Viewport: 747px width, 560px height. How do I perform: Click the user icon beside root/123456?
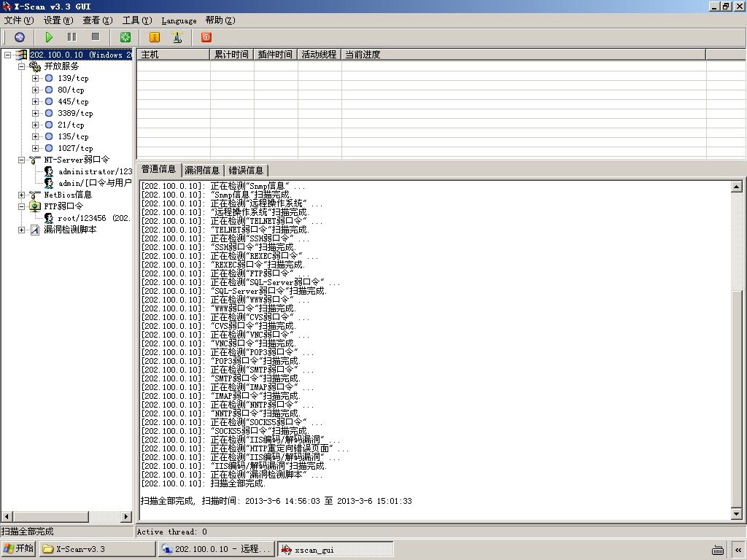pos(49,218)
